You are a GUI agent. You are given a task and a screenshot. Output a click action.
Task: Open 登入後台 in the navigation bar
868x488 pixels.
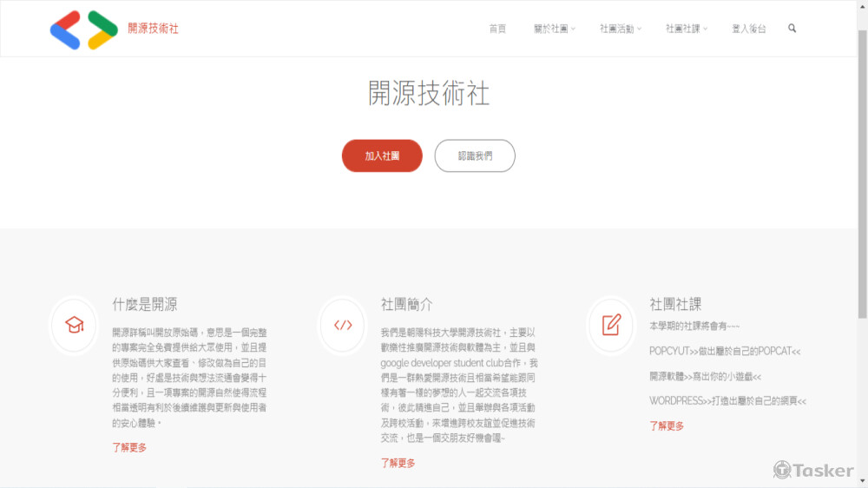point(749,29)
